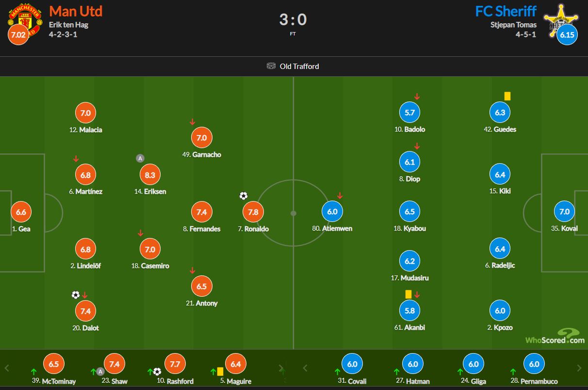Show next Man Utd substitutes with right arrow
The width and height of the screenshot is (588, 390).
(281, 368)
